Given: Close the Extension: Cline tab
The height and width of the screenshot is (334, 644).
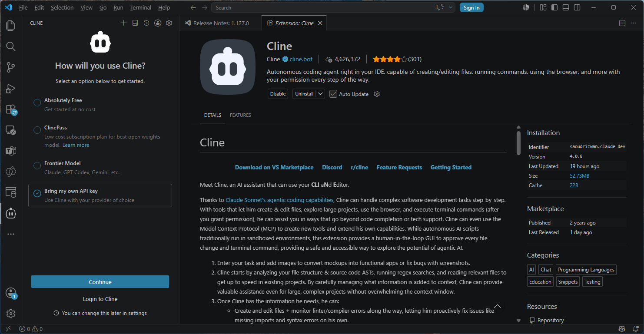Looking at the screenshot, I should [320, 23].
